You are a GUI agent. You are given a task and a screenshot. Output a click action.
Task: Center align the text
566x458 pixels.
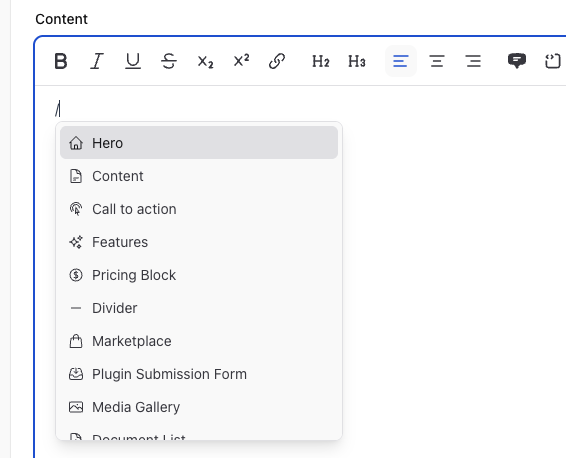pyautogui.click(x=437, y=61)
